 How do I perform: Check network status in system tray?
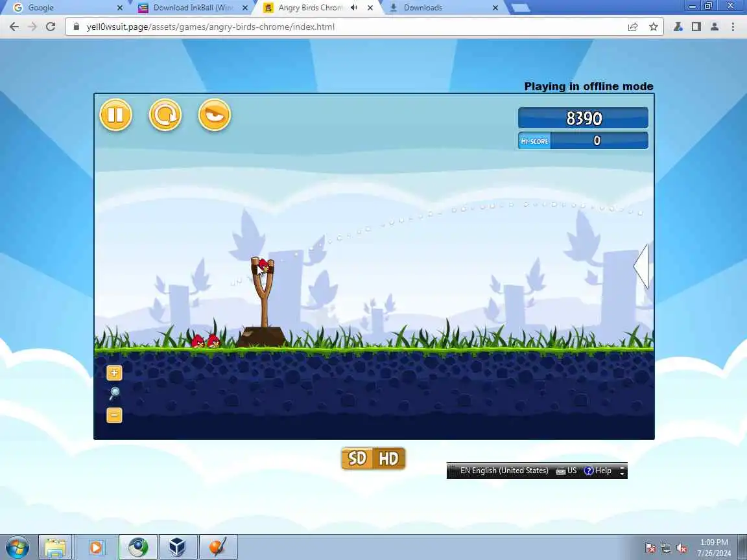[x=665, y=548]
